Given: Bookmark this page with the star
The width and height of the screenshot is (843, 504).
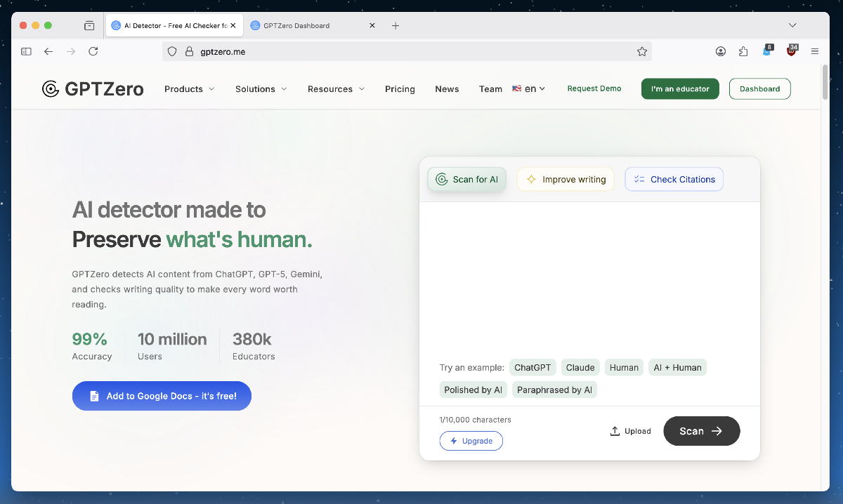Looking at the screenshot, I should tap(641, 51).
